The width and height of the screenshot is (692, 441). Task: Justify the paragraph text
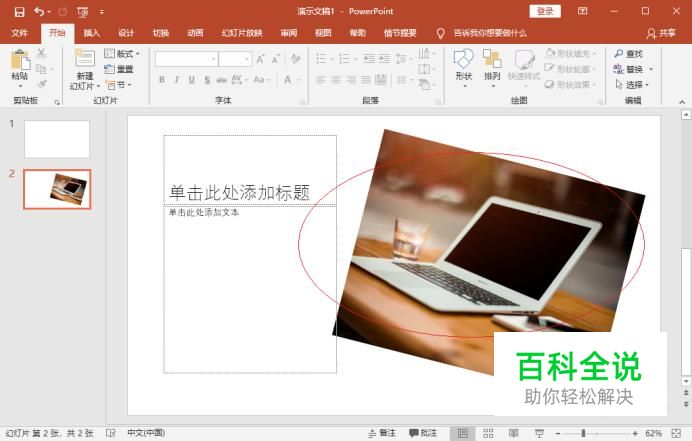click(366, 80)
